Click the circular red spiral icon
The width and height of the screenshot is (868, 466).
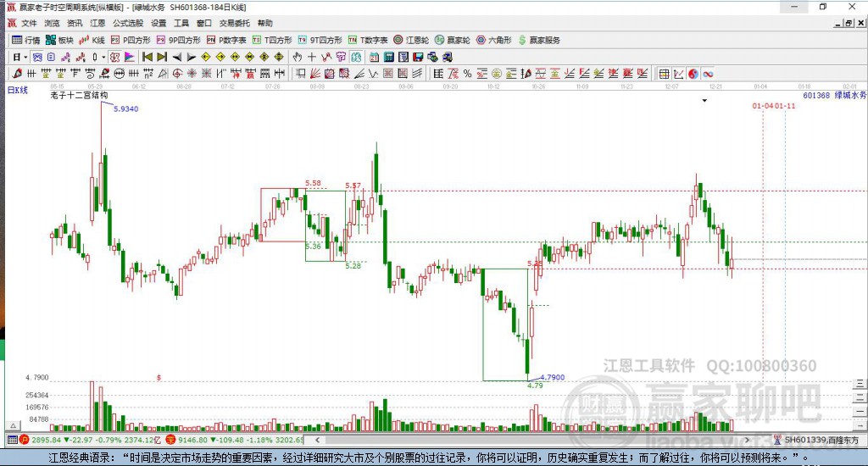pos(177,73)
